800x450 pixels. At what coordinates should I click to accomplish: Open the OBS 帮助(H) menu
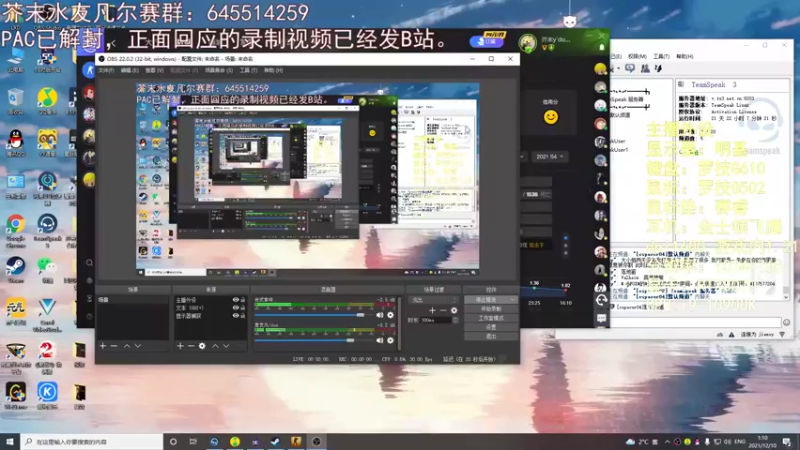pos(273,70)
